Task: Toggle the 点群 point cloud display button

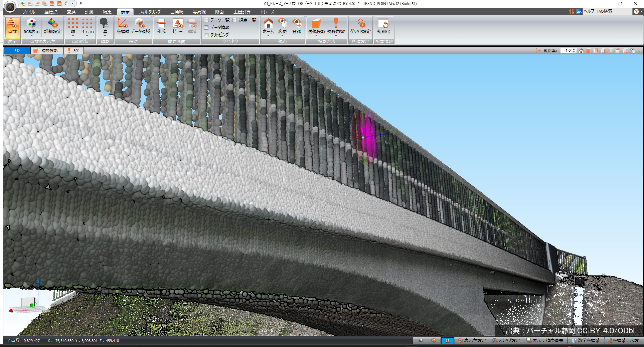Action: [x=12, y=26]
